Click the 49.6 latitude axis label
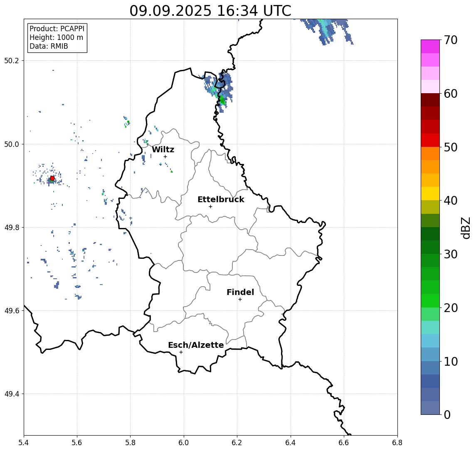The height and width of the screenshot is (451, 476). 12,311
